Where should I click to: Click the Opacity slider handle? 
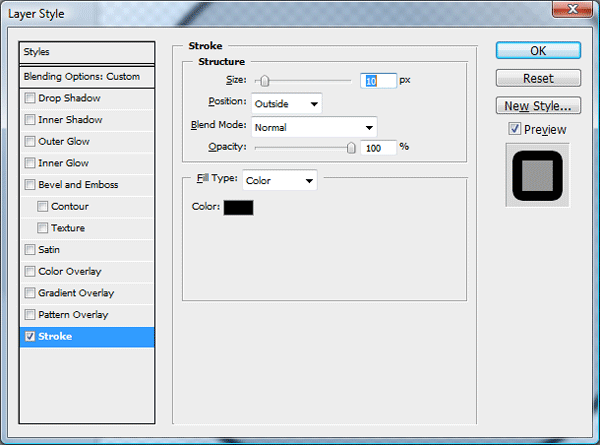coord(351,148)
